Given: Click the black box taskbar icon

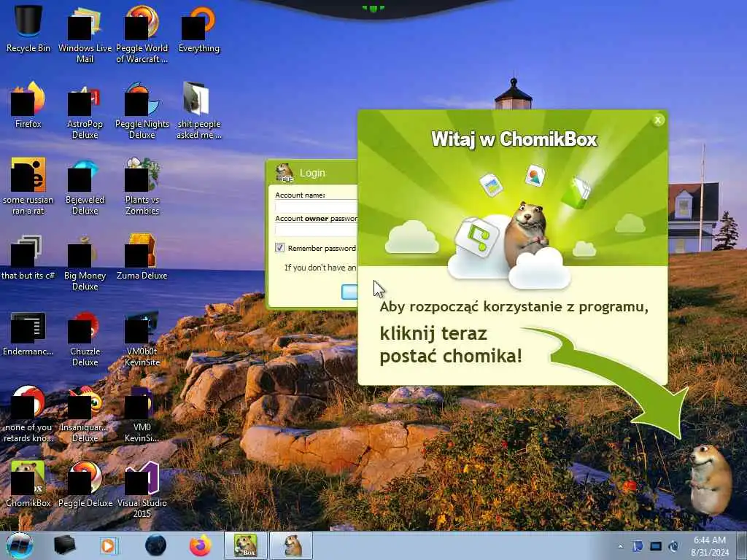Looking at the screenshot, I should pos(65,545).
